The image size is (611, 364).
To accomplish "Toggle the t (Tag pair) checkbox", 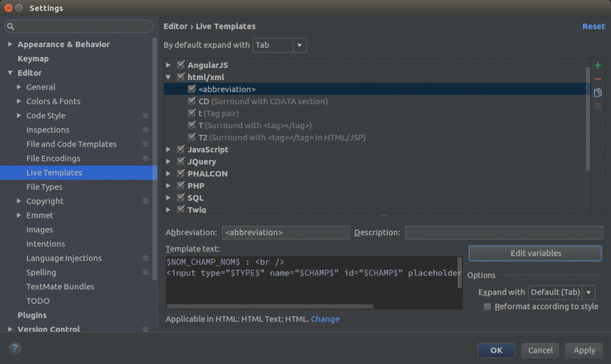I will 192,113.
